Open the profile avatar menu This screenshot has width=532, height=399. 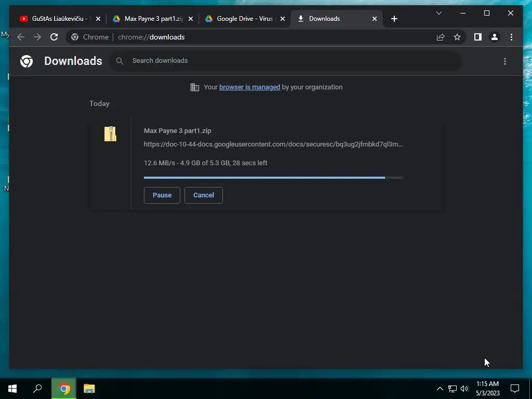495,37
